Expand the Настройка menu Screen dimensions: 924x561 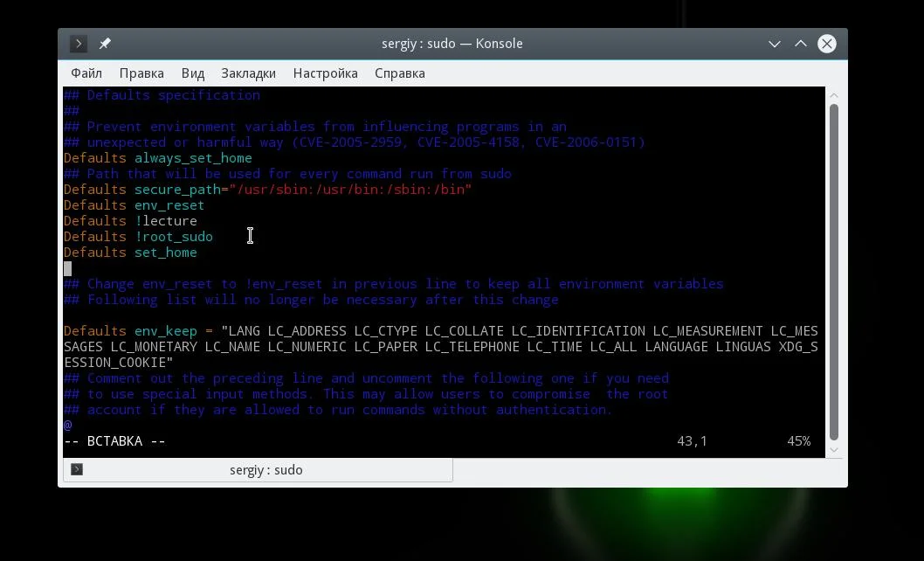pyautogui.click(x=325, y=73)
